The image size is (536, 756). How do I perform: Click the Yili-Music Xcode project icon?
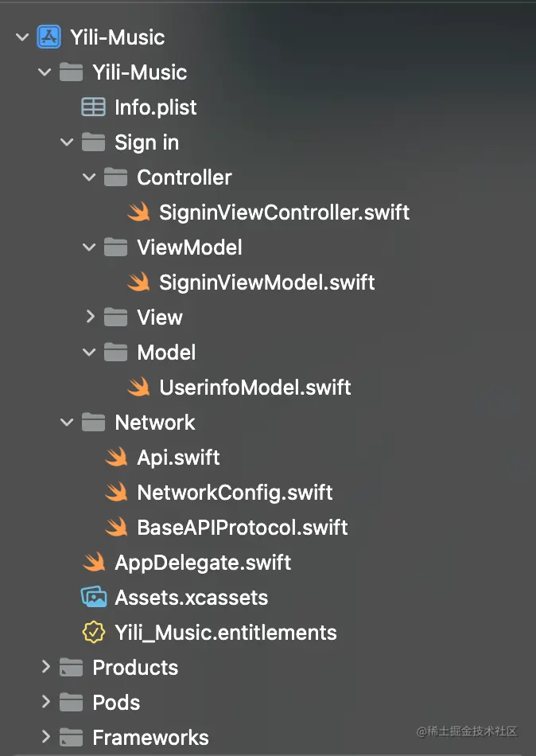click(49, 37)
